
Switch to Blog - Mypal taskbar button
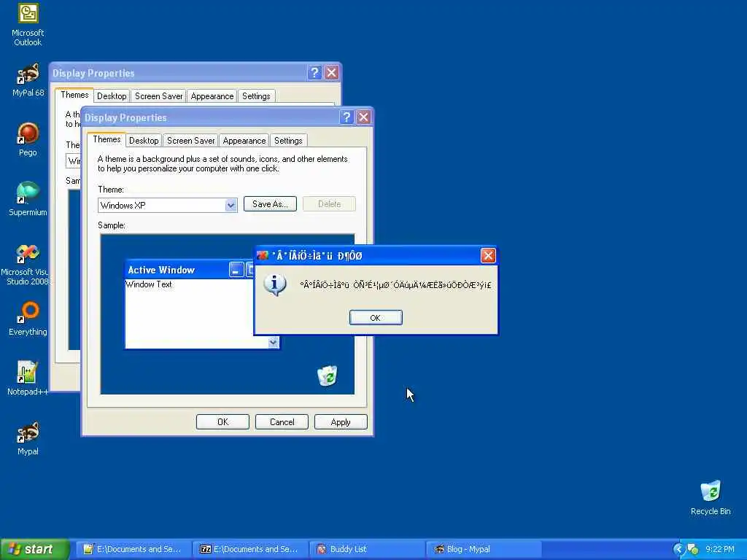[484, 549]
